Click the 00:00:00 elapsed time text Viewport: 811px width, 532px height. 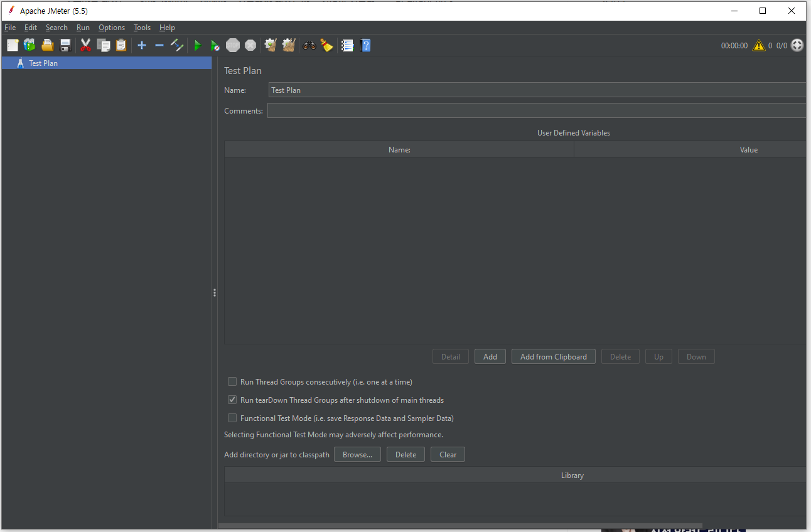734,46
